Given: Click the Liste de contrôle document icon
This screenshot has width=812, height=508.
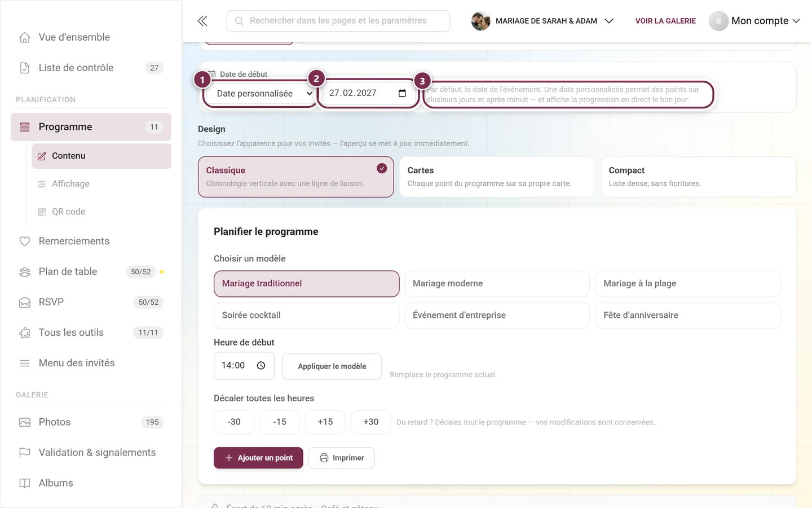Looking at the screenshot, I should (x=25, y=68).
